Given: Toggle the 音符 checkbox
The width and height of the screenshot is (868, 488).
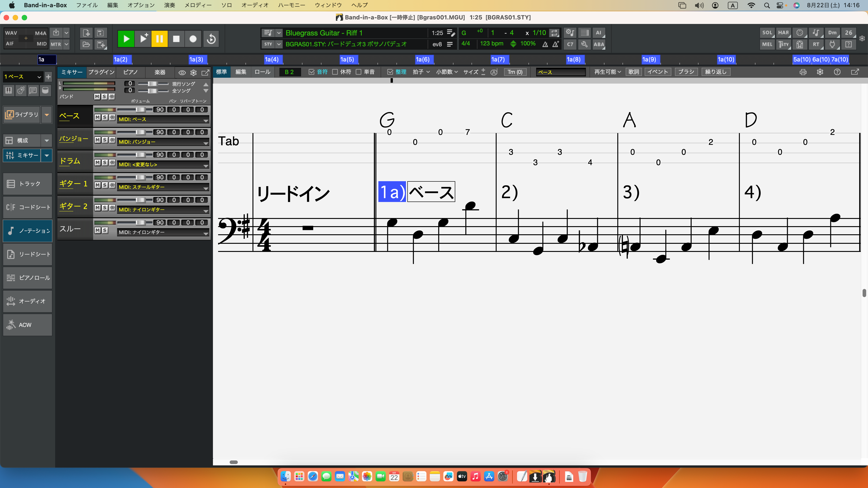Looking at the screenshot, I should pos(312,72).
